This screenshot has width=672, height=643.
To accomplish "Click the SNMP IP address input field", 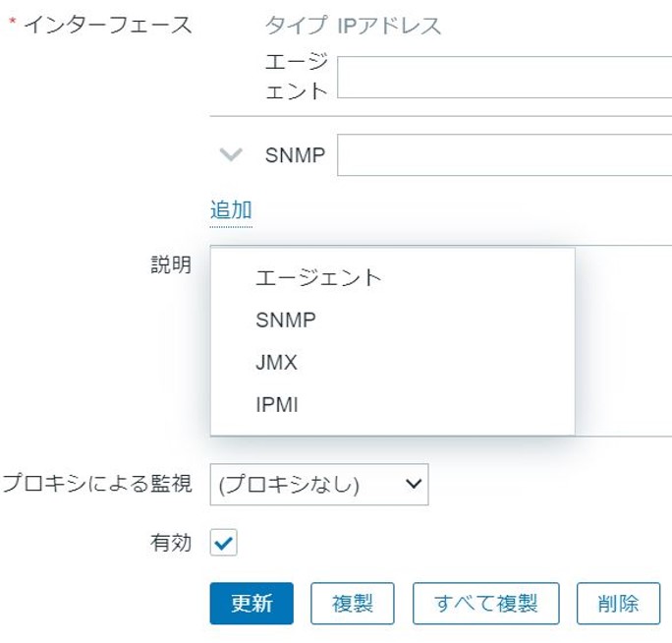I will (504, 155).
